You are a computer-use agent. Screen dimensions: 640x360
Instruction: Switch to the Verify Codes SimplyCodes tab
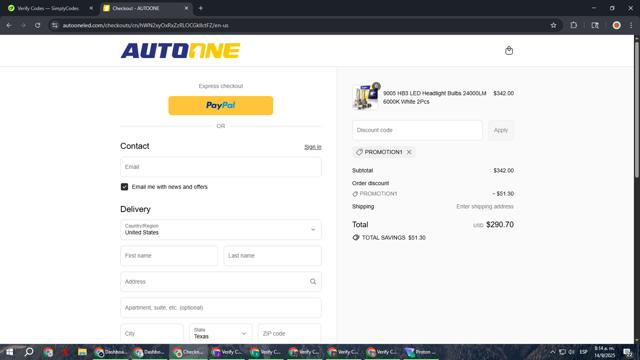pos(48,8)
